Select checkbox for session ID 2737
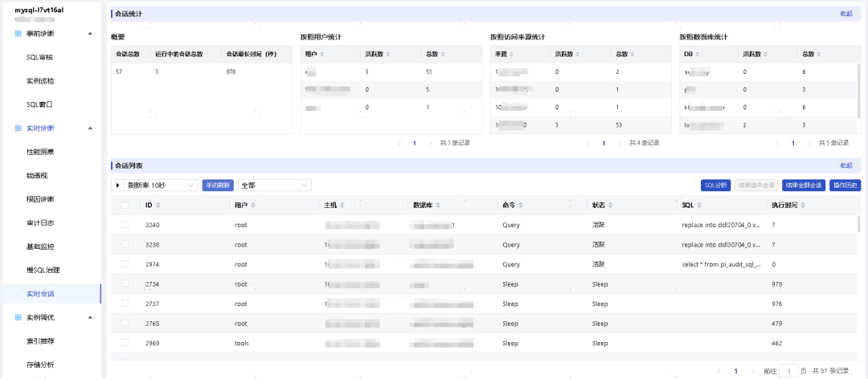Screen dimensions: 868x379 coord(125,304)
